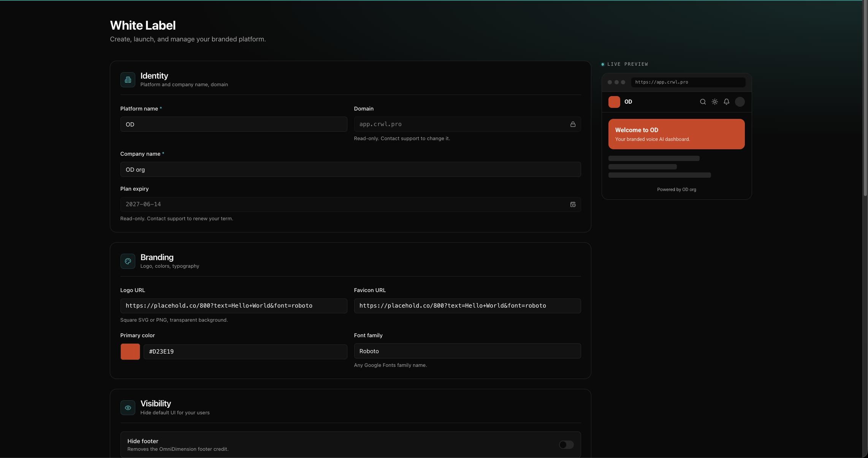Click the bell notification icon in preview

pyautogui.click(x=726, y=102)
